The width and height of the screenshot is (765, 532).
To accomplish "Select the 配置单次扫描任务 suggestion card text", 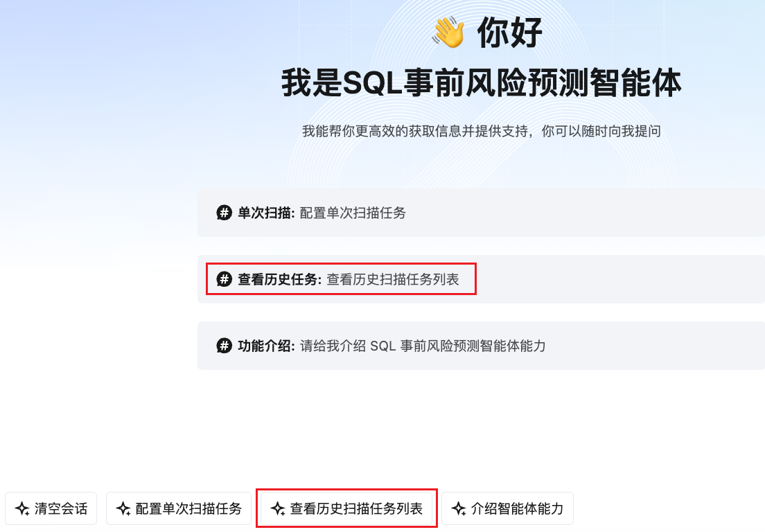I will point(353,213).
